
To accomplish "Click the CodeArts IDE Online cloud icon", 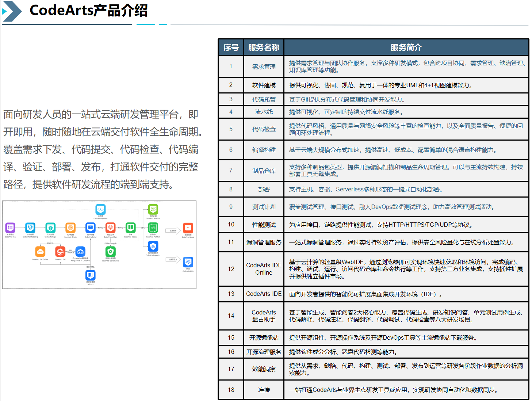I will (40, 252).
